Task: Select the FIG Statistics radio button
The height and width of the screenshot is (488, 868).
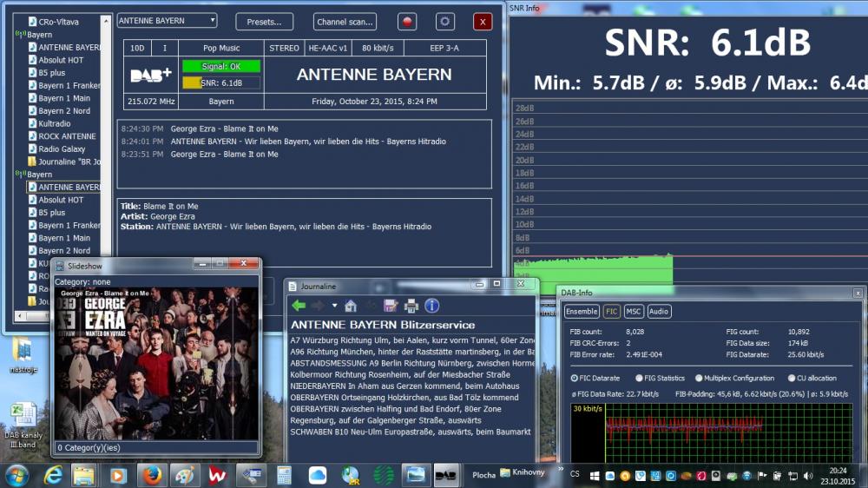Action: tap(639, 378)
